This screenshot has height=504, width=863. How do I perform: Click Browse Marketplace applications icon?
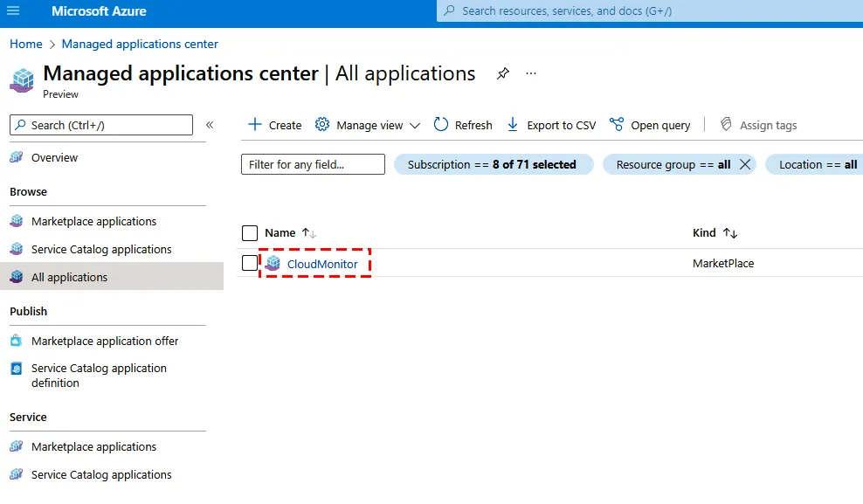17,221
